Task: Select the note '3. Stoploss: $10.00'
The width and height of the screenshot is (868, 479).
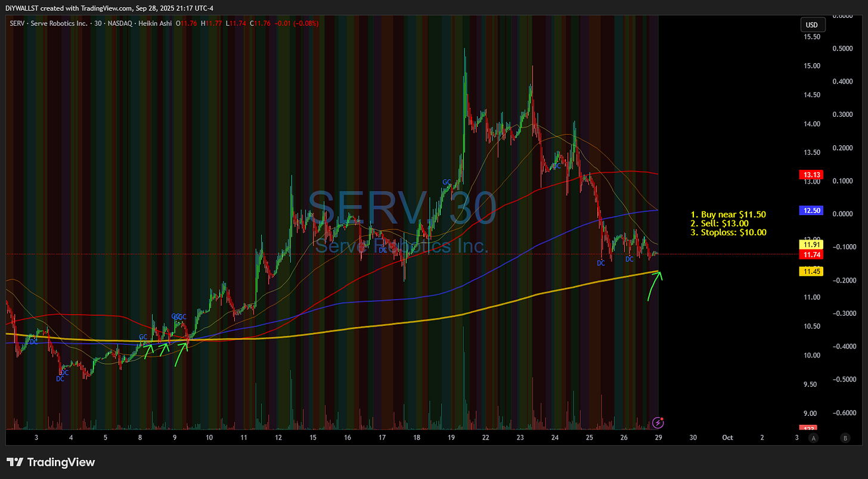Action: point(728,233)
